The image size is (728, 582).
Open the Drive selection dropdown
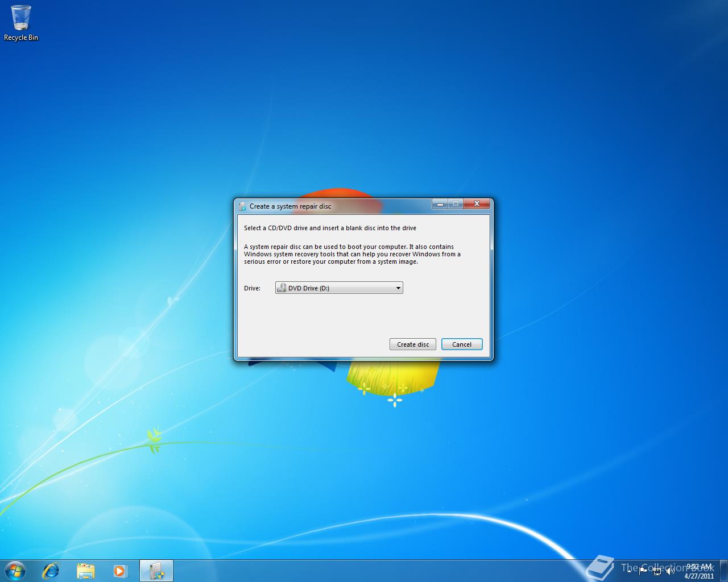[x=338, y=288]
